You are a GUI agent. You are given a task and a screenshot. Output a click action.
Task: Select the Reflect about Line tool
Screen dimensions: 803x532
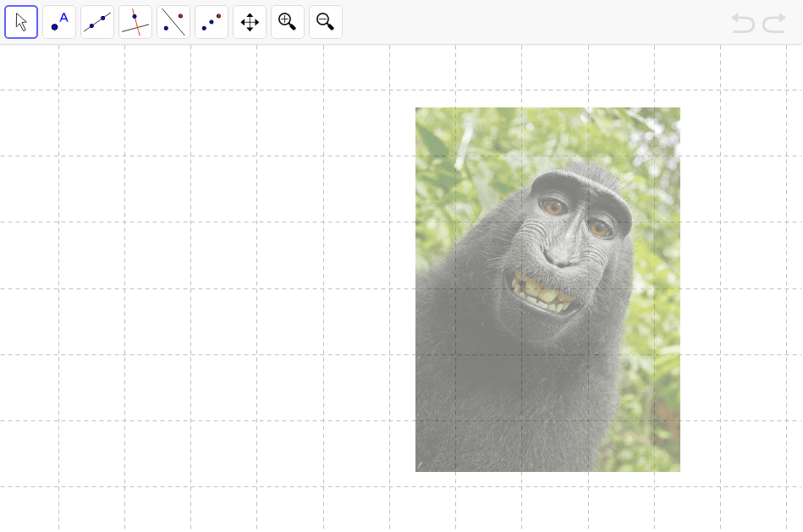[173, 22]
